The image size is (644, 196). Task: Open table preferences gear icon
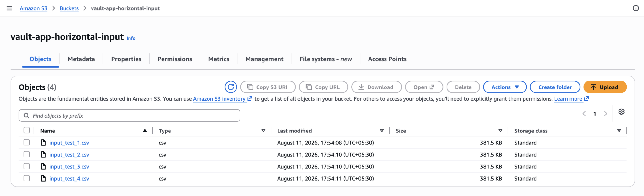coord(621,112)
